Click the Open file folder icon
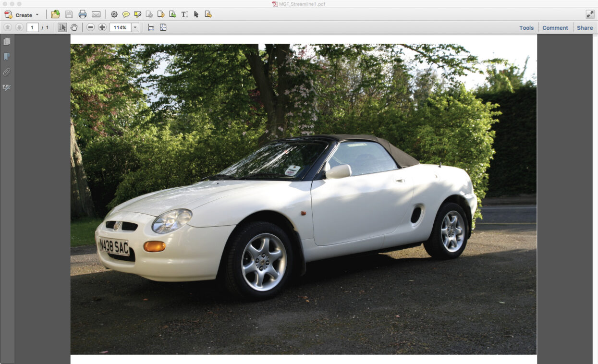The image size is (598, 364). click(x=56, y=14)
